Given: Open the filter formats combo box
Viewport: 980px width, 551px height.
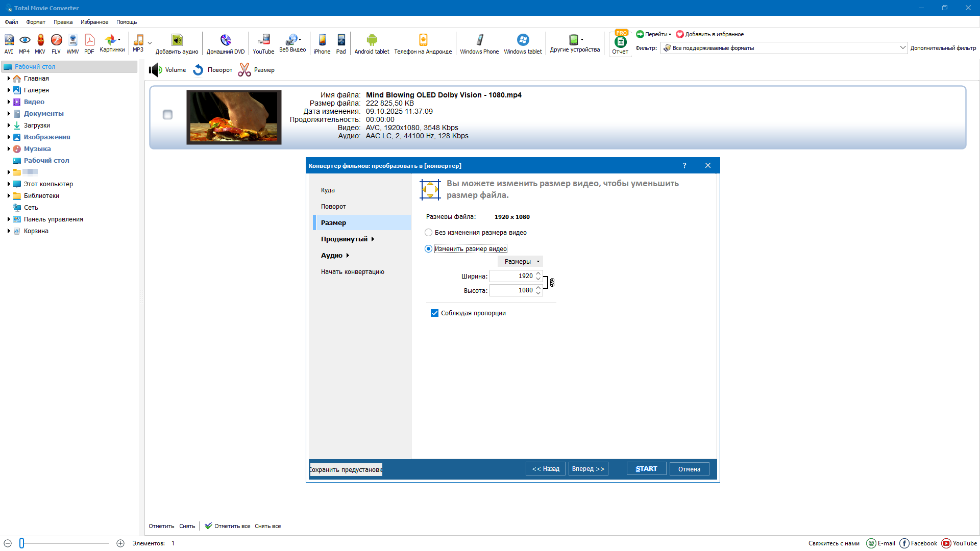Looking at the screenshot, I should pos(783,48).
